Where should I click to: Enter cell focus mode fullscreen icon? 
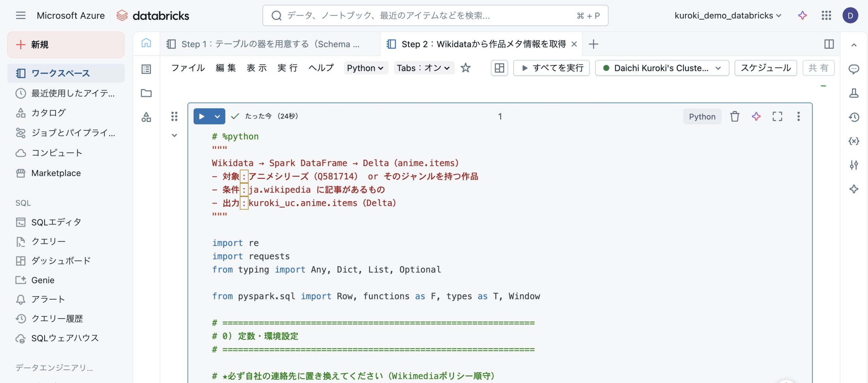(x=777, y=116)
